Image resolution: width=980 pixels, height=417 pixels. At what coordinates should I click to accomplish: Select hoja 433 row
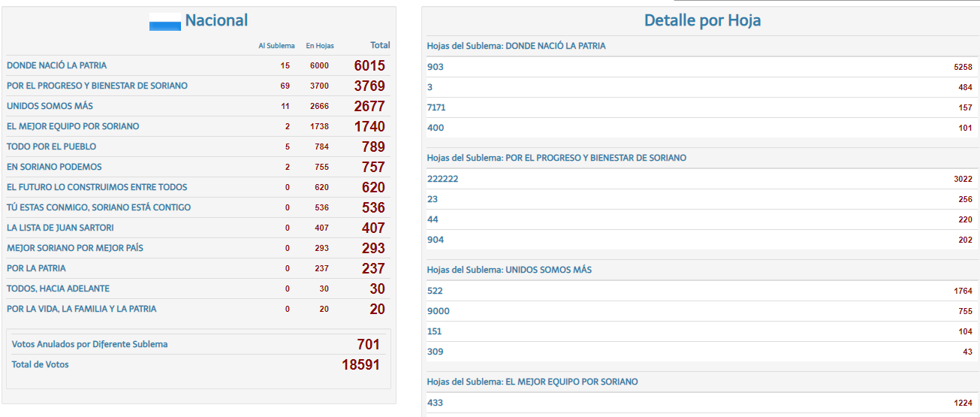coord(436,403)
